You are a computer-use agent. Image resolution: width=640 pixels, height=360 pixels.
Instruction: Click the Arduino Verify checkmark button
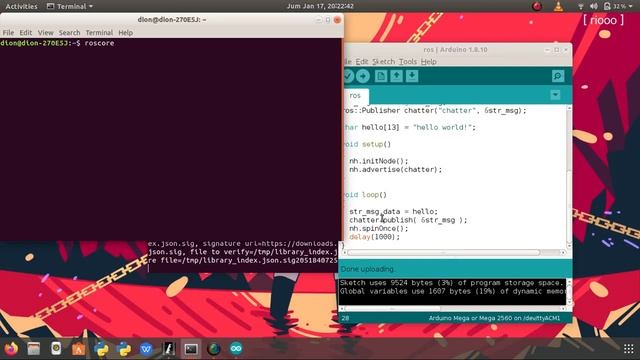tap(348, 76)
